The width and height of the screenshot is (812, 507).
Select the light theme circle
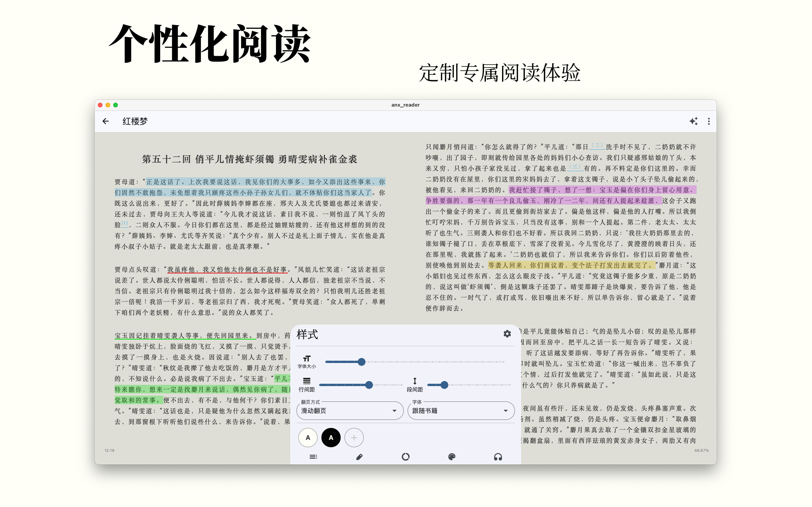point(307,438)
